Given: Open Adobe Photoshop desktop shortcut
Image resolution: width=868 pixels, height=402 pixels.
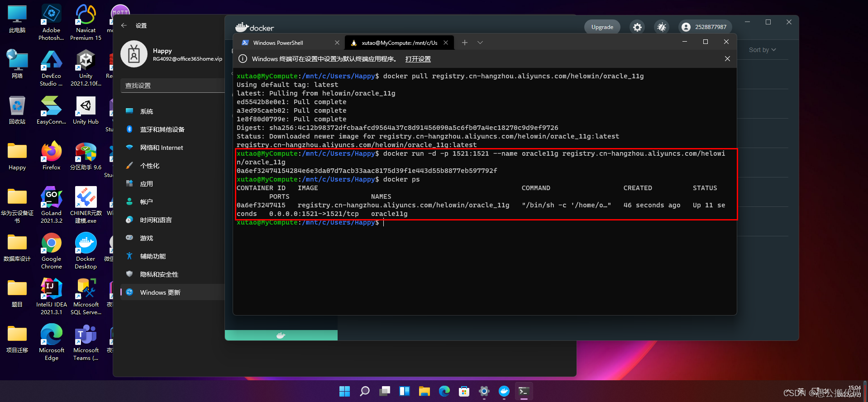Looking at the screenshot, I should tap(51, 23).
